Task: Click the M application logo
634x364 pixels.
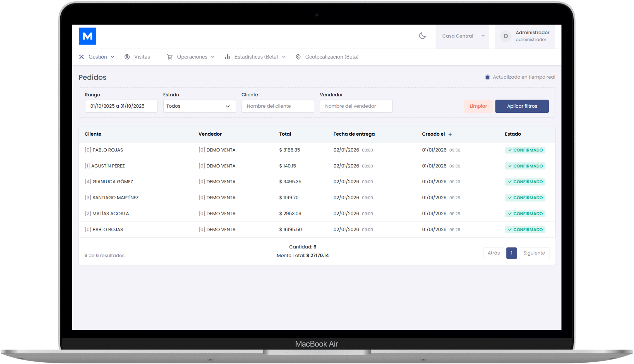Action: (x=87, y=36)
